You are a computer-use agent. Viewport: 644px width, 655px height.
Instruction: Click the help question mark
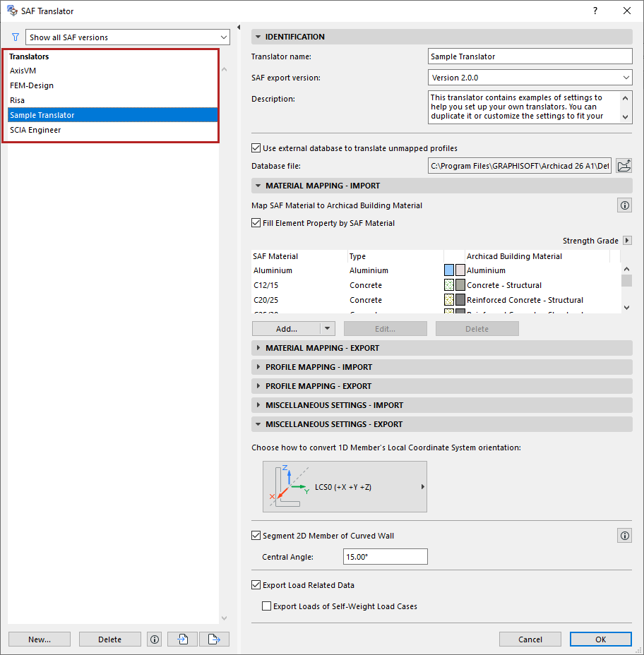click(x=595, y=11)
